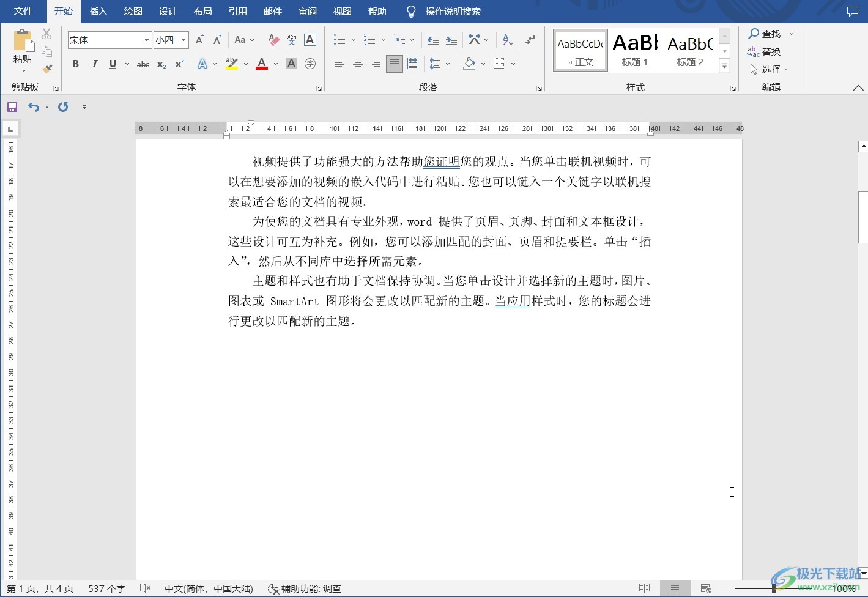Switch to the 视图 tab
Image resolution: width=868 pixels, height=597 pixels.
[343, 11]
